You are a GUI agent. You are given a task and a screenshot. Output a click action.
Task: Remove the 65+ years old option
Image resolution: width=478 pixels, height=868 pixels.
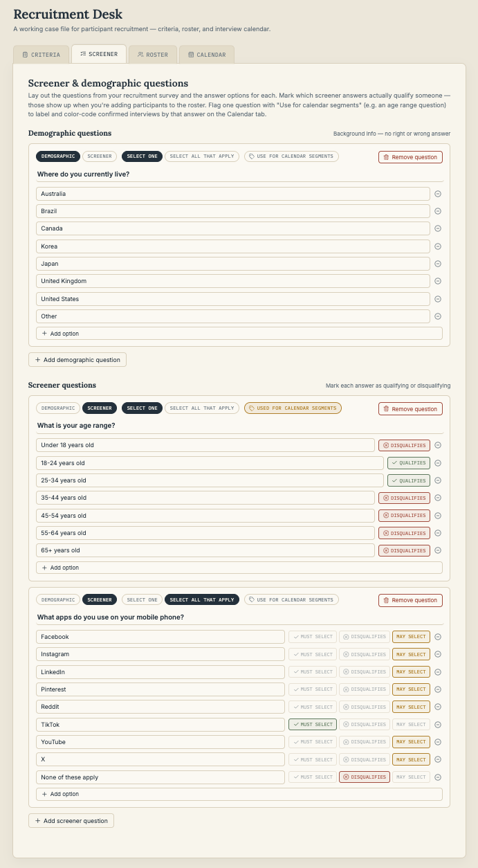(438, 550)
